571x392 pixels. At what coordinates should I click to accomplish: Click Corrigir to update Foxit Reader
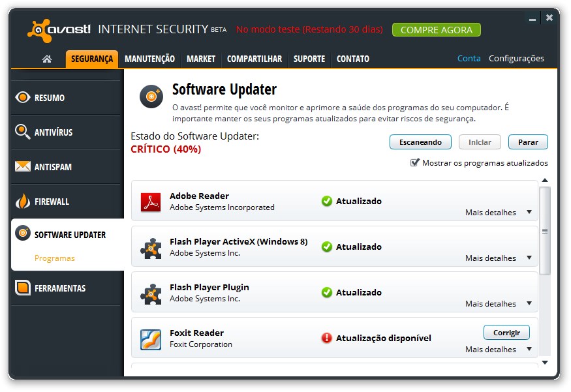506,332
